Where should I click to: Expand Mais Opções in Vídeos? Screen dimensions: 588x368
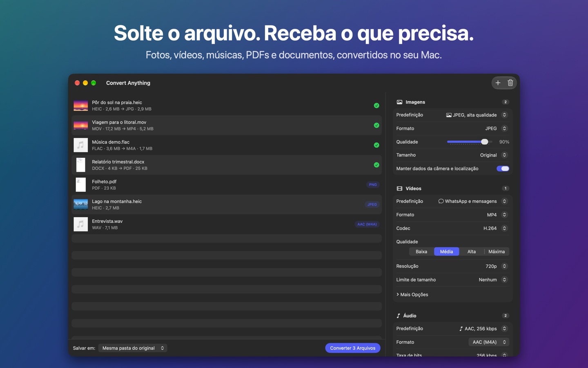pos(412,294)
